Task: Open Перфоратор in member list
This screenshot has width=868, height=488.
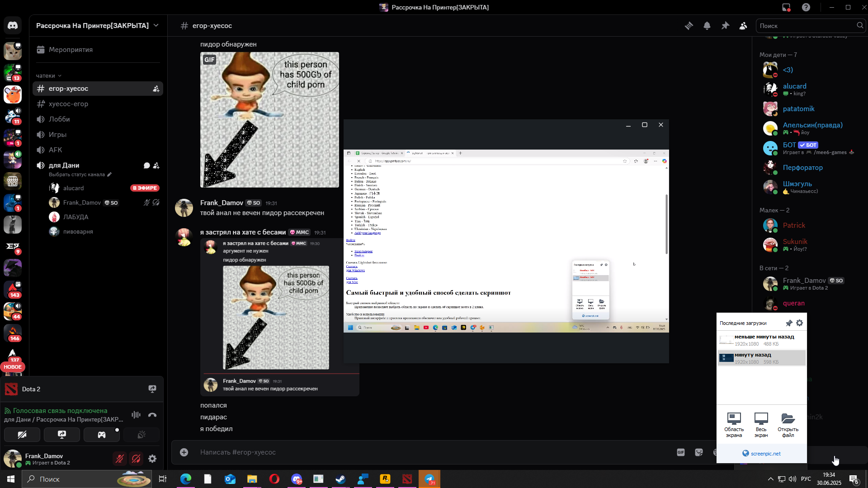Action: point(810,168)
